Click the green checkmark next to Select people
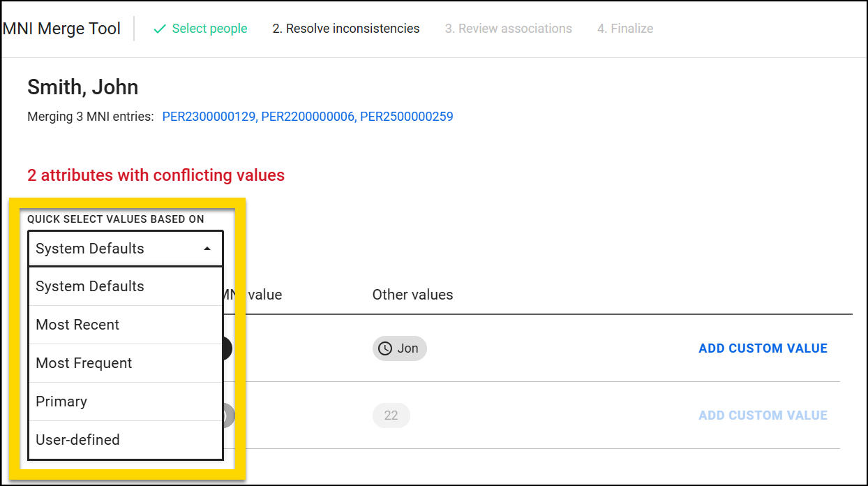This screenshot has height=486, width=868. click(x=160, y=29)
